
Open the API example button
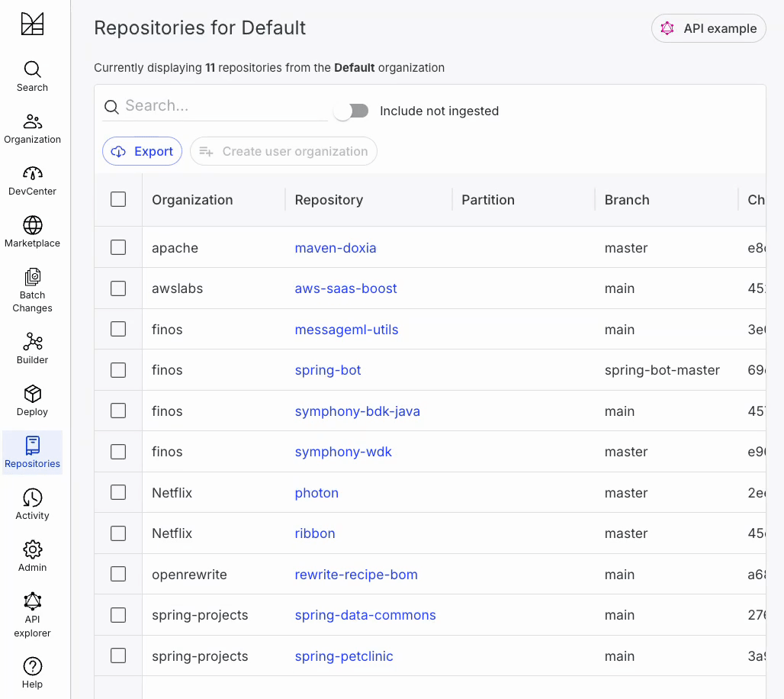click(x=708, y=28)
